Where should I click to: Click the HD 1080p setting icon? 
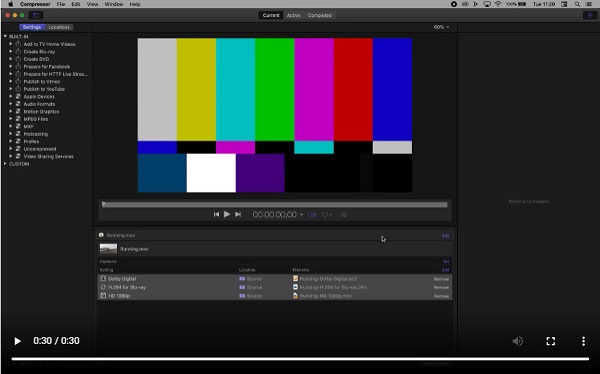[103, 296]
